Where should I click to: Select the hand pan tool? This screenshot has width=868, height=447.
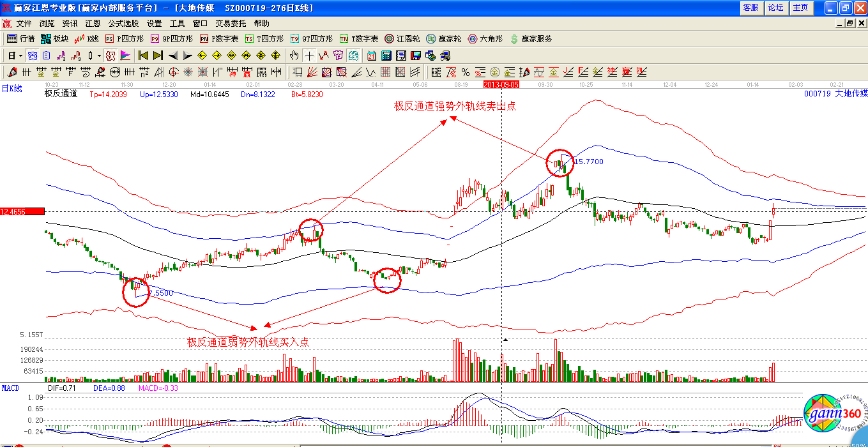(x=294, y=56)
